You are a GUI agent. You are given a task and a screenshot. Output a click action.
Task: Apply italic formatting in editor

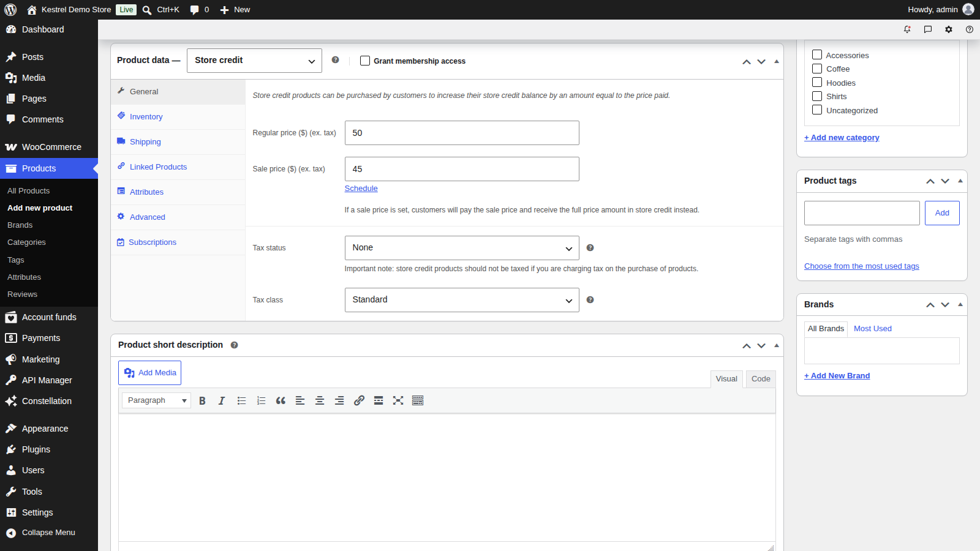point(222,400)
